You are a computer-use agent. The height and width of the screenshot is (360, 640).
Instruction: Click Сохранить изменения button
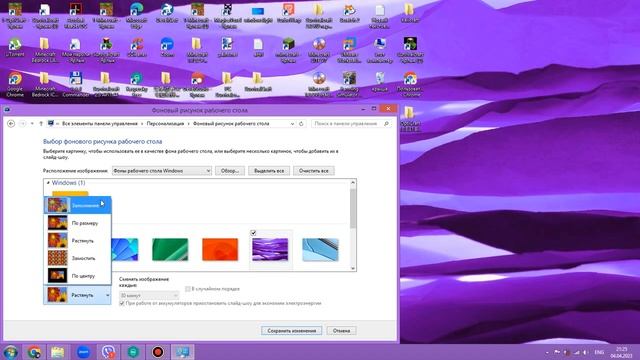tap(291, 330)
